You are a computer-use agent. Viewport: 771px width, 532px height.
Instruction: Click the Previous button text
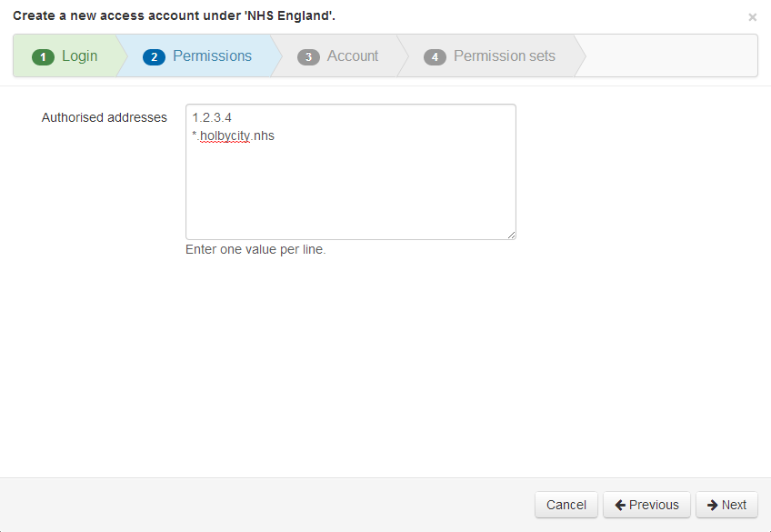coord(654,505)
